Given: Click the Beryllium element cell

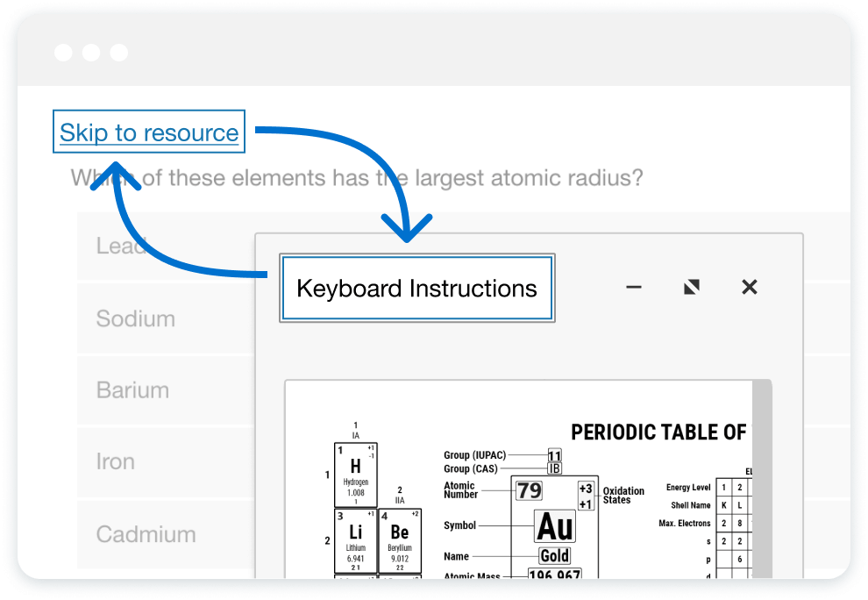Looking at the screenshot, I should 400,540.
